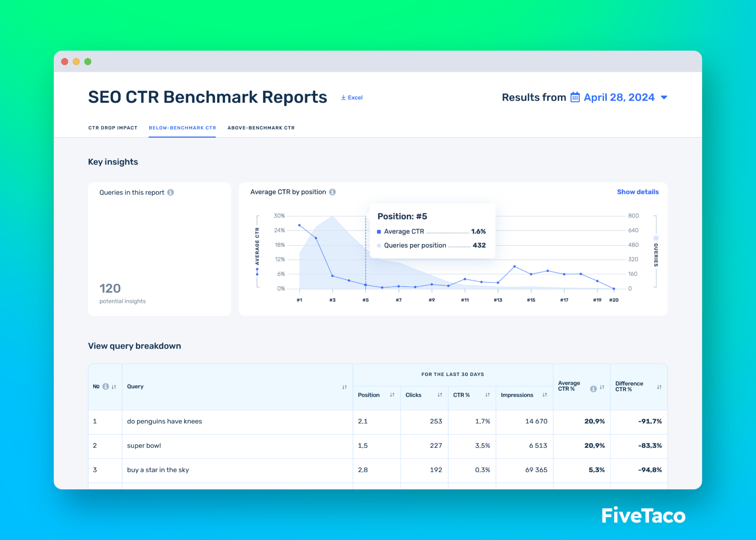The height and width of the screenshot is (540, 756).
Task: Switch to CTR Drop Impact tab
Action: (113, 128)
